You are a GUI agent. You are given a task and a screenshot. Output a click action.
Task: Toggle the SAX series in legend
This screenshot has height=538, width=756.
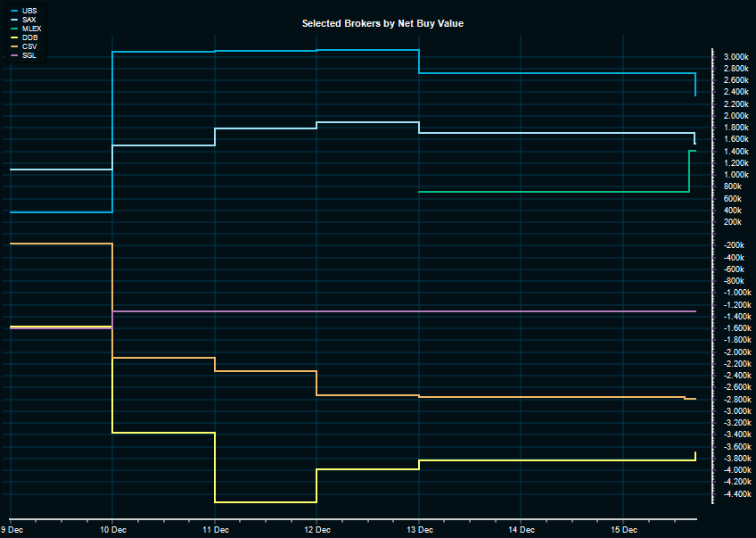(x=29, y=20)
